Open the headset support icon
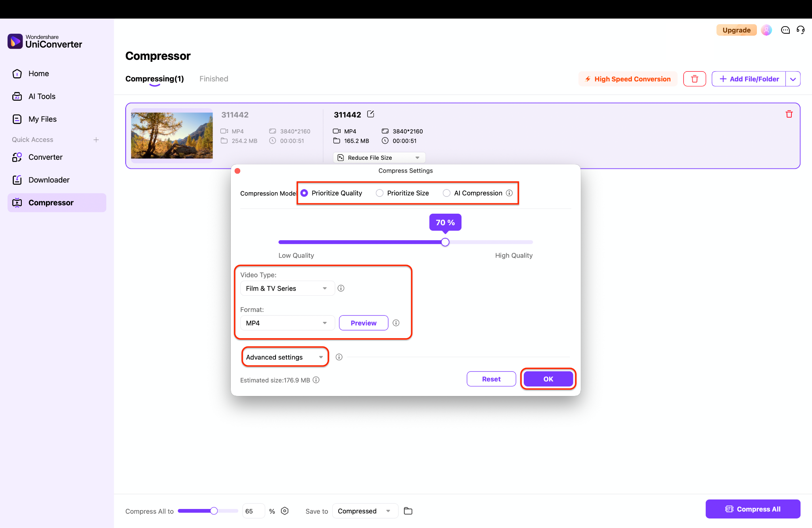Viewport: 812px width, 528px height. [x=801, y=30]
